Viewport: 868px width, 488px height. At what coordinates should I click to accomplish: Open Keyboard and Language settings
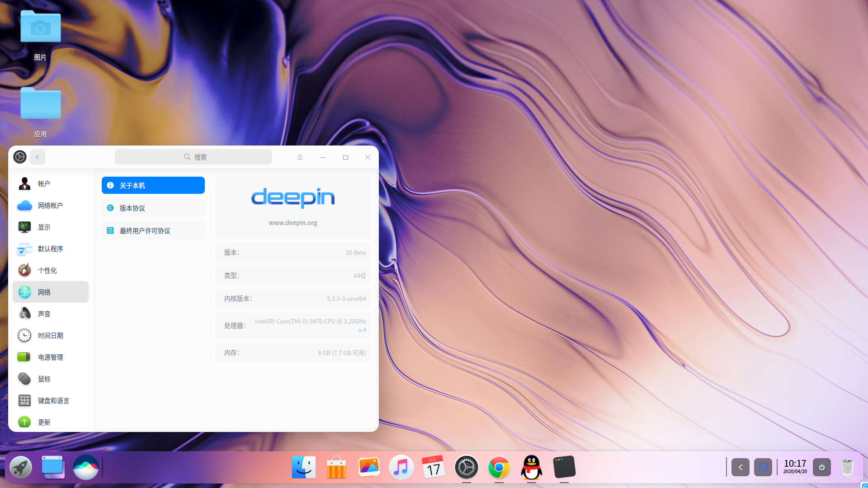53,400
